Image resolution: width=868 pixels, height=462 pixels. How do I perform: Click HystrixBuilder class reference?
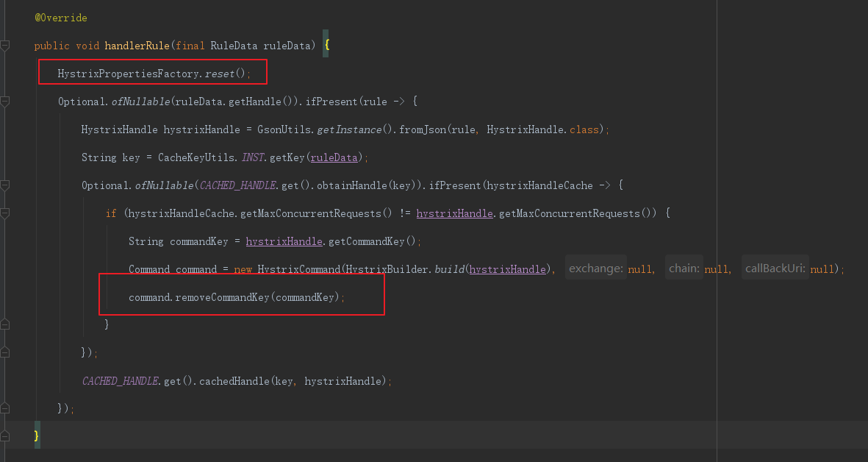point(387,269)
